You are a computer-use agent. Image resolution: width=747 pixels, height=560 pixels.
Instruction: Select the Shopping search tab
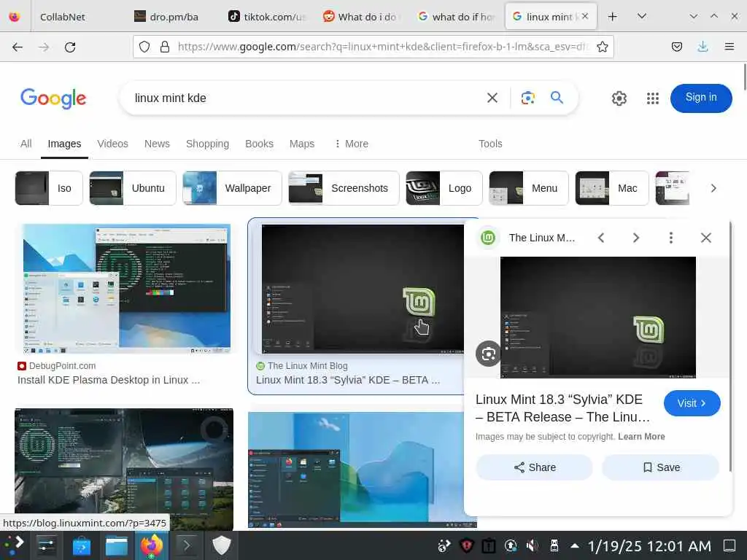[x=207, y=144]
